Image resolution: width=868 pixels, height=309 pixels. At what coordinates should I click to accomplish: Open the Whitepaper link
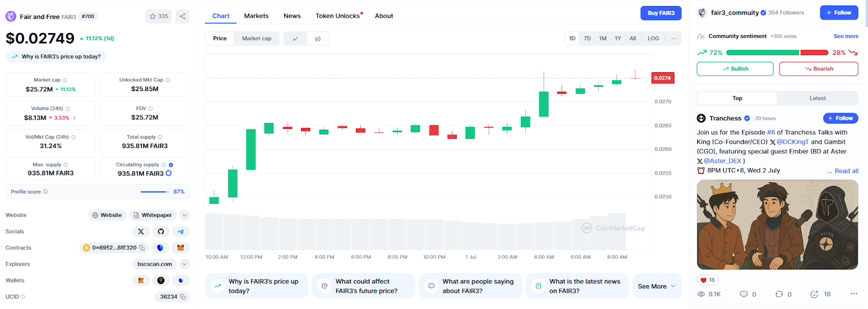tap(152, 215)
